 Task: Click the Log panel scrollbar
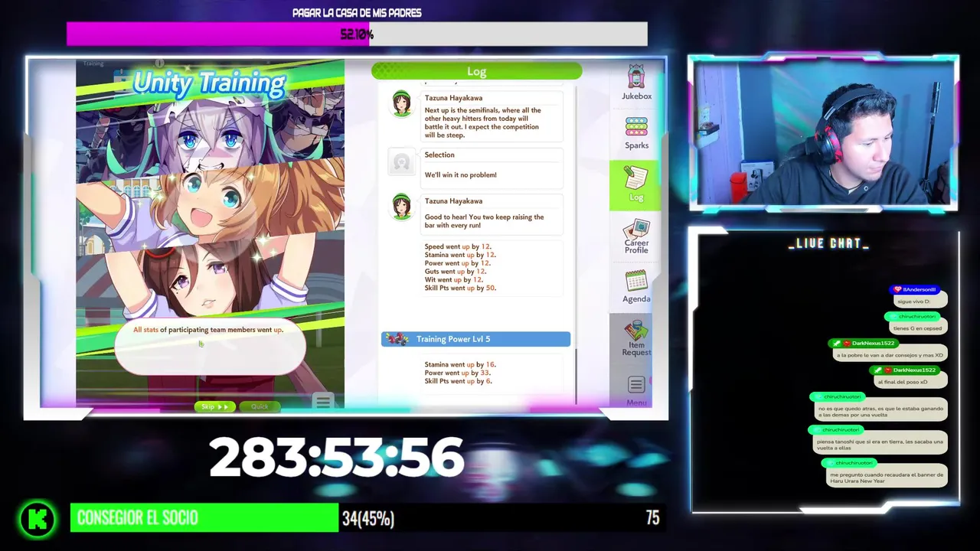click(x=576, y=375)
